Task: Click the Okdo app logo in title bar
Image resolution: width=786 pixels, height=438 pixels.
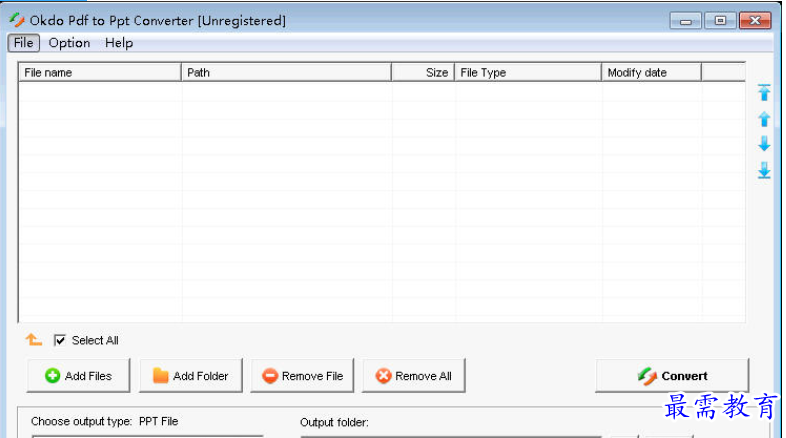Action: 17,20
